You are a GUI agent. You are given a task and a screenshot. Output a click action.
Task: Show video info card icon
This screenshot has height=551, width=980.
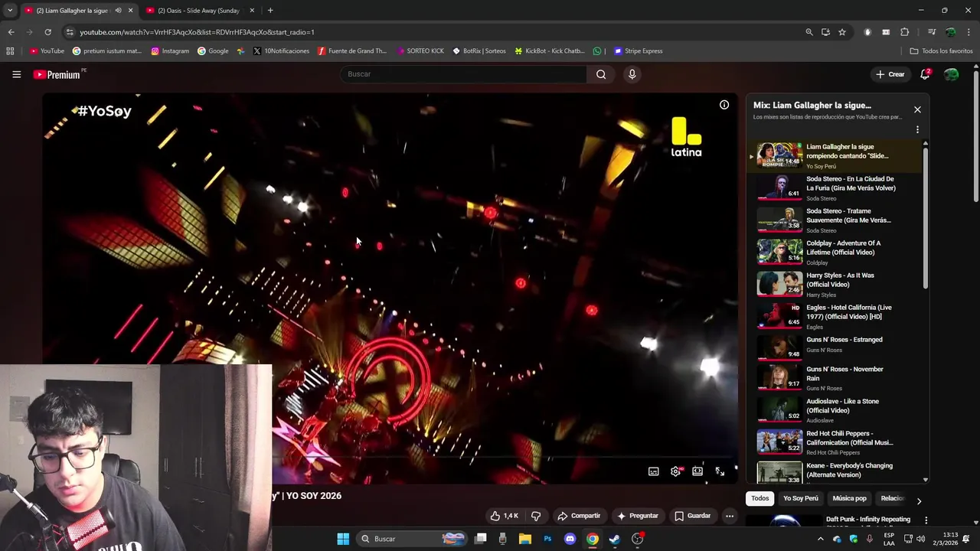724,105
